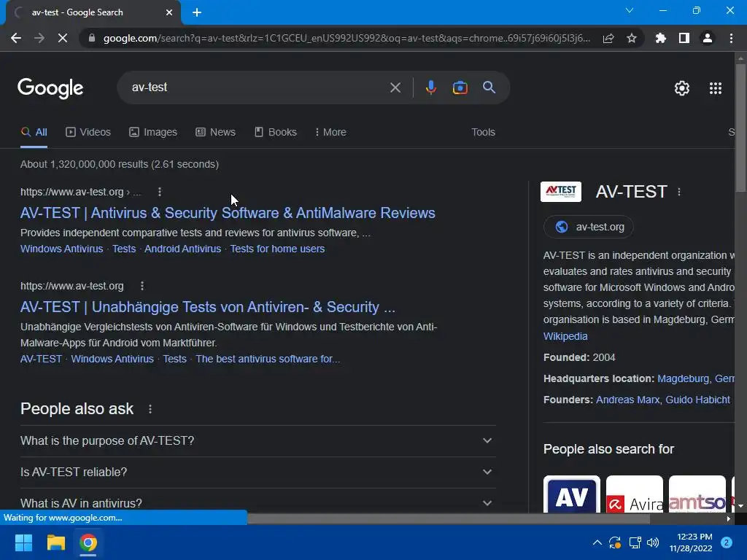The height and width of the screenshot is (560, 747).
Task: Close the av-test Google Search tab
Action: tap(169, 12)
